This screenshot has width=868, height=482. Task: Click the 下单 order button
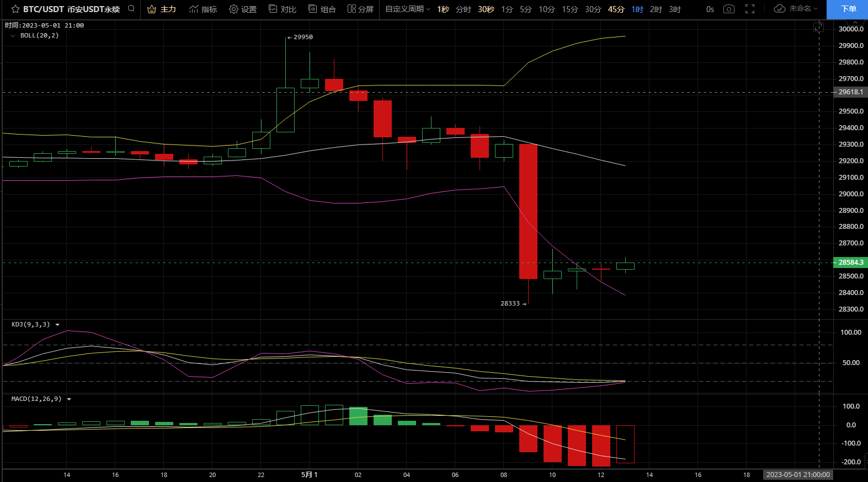[848, 9]
